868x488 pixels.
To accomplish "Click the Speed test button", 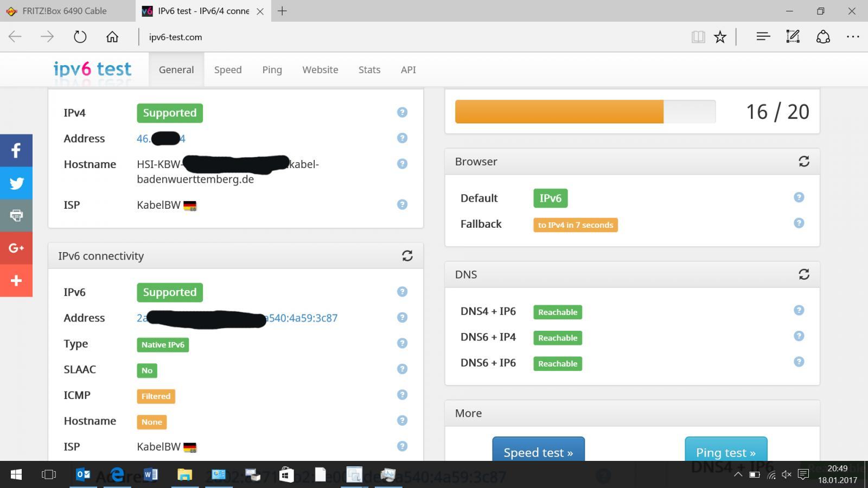I will (x=538, y=450).
